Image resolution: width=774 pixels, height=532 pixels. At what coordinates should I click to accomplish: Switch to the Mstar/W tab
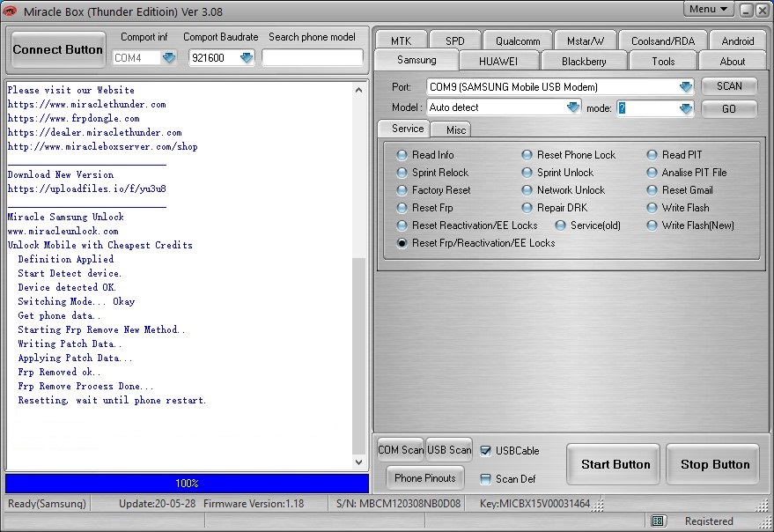(585, 41)
